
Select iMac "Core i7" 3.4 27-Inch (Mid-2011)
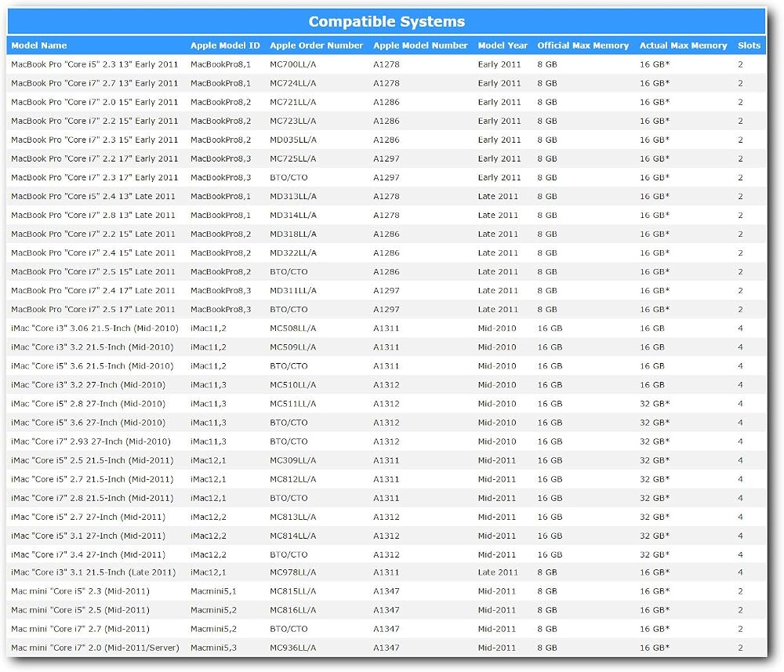(88, 554)
